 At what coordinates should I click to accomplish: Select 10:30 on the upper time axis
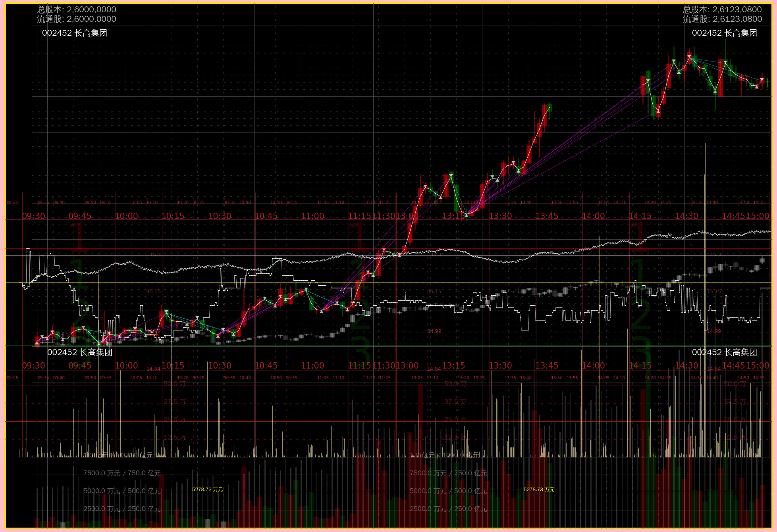(x=220, y=216)
